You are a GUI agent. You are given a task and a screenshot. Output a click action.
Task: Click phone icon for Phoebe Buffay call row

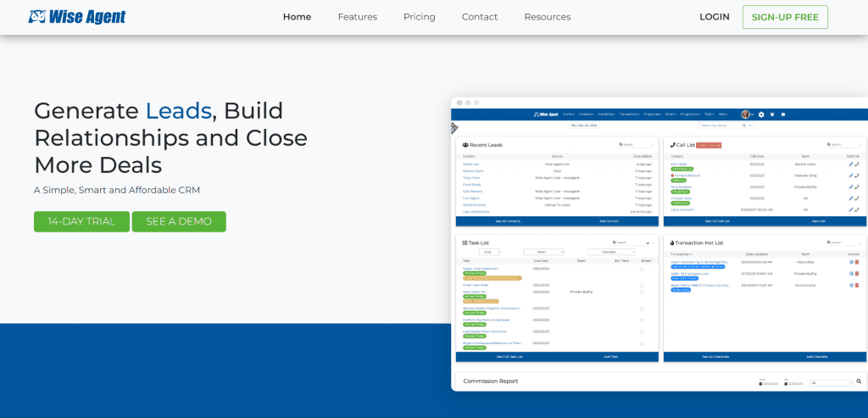click(x=857, y=187)
